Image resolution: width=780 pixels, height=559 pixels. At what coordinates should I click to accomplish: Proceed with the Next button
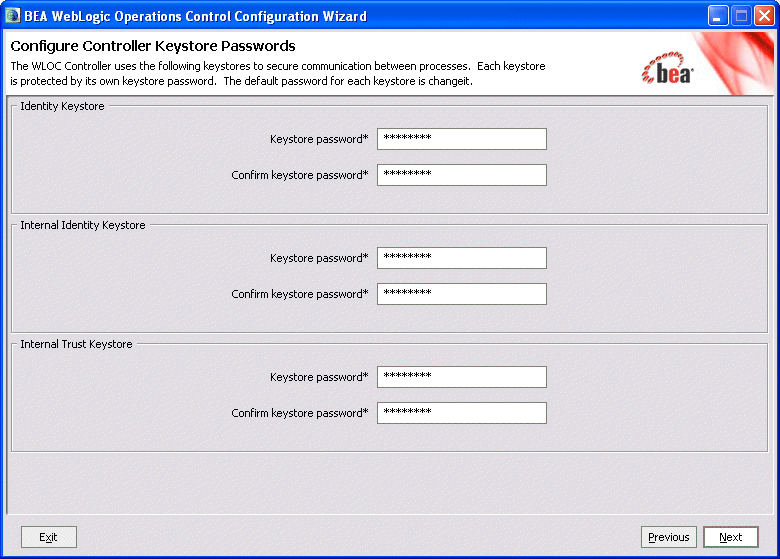pyautogui.click(x=731, y=537)
